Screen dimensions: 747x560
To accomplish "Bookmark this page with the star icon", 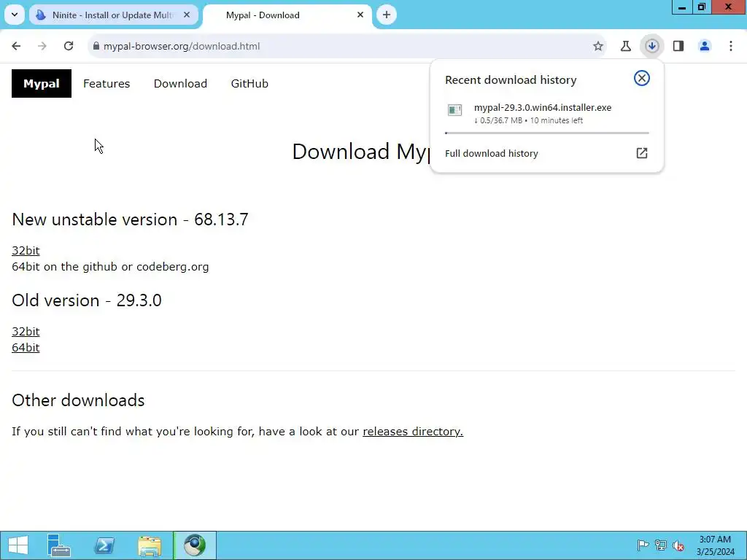I will 598,46.
